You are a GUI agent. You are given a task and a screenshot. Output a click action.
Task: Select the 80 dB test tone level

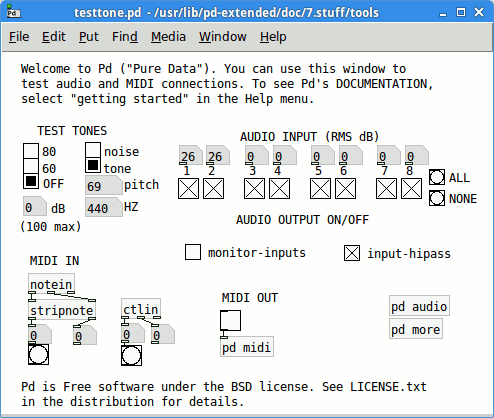coord(31,151)
